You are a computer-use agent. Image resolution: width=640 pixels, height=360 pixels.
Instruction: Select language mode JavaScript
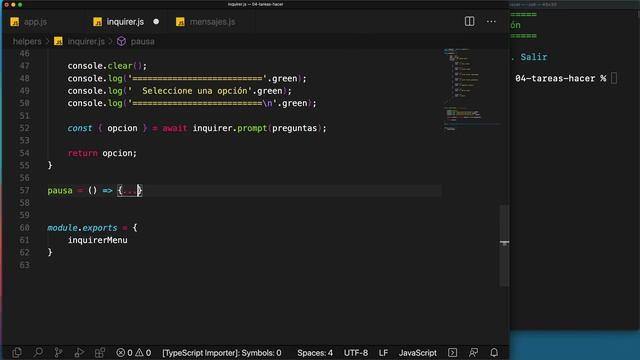pos(418,353)
